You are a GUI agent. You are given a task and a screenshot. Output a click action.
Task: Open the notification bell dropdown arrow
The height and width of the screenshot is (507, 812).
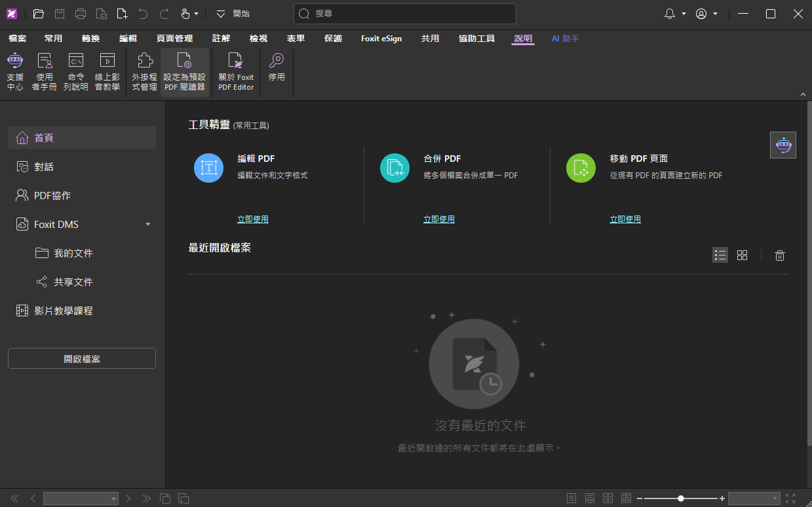(684, 14)
